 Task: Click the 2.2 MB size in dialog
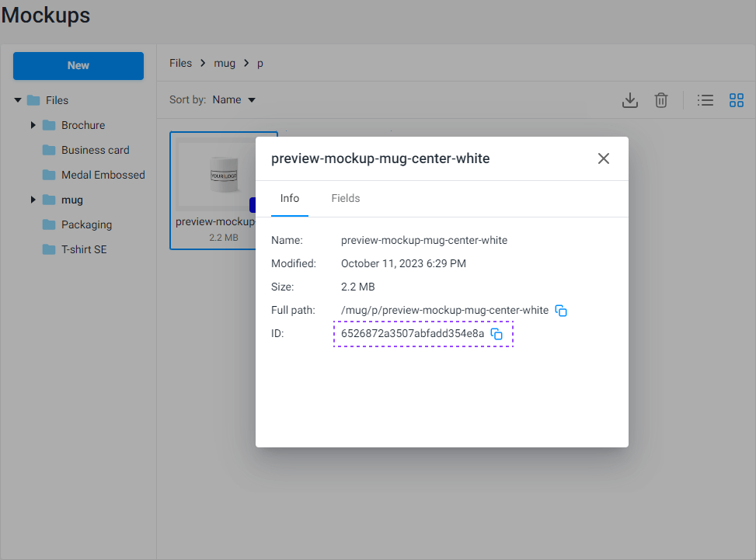tap(357, 287)
